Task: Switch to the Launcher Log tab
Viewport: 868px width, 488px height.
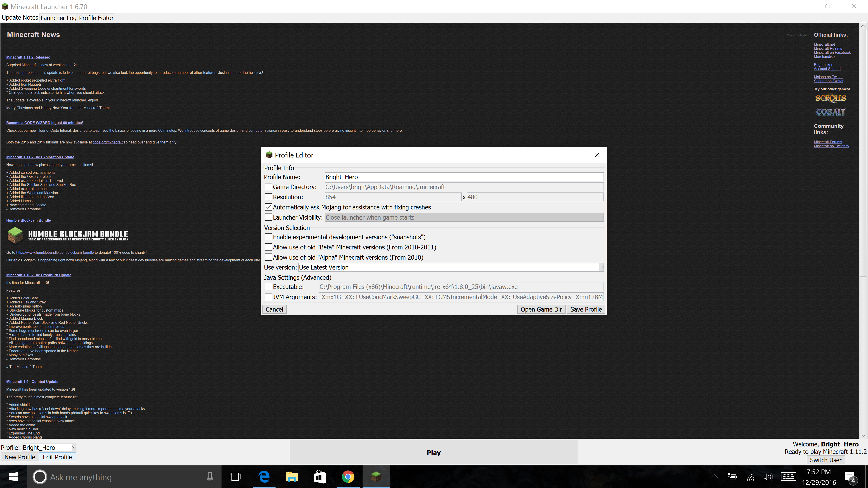Action: click(x=58, y=18)
